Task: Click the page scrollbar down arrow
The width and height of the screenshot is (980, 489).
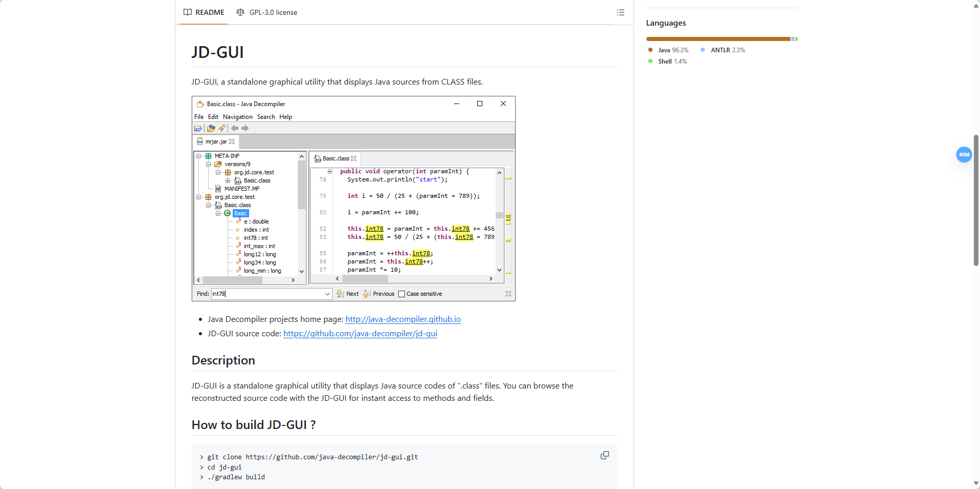Action: [x=976, y=483]
